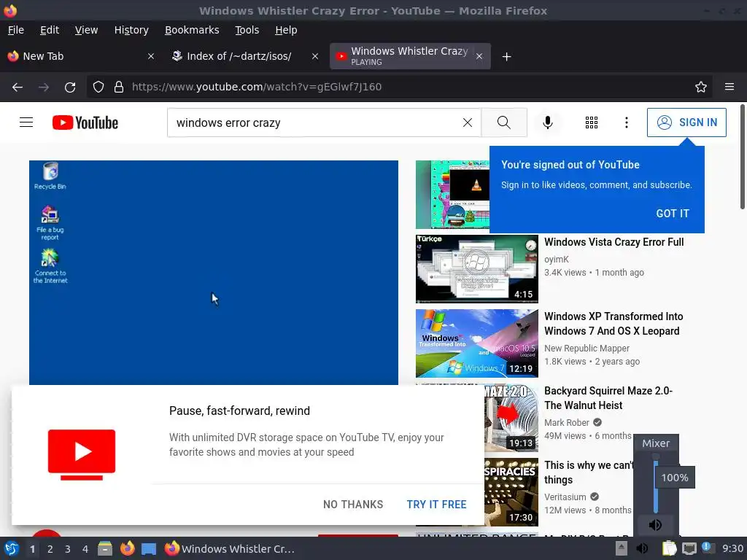Open the Lubuntu start menu
Image resolution: width=747 pixels, height=560 pixels.
click(x=12, y=548)
